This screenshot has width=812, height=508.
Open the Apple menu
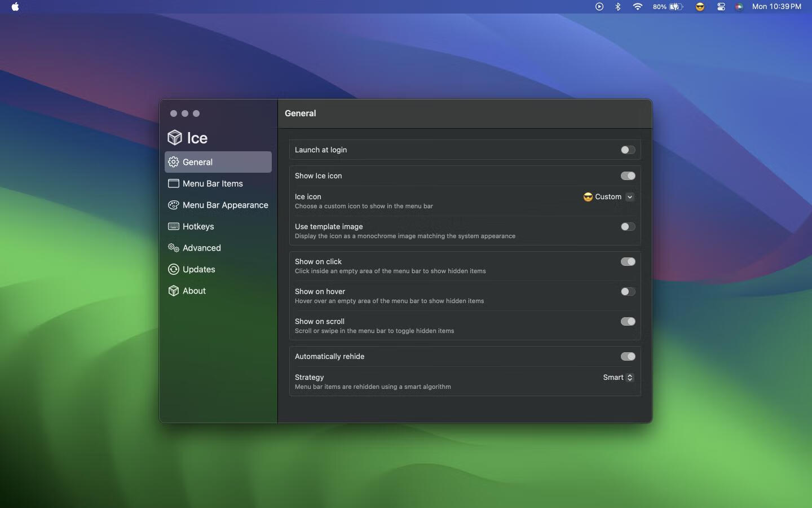pyautogui.click(x=15, y=7)
